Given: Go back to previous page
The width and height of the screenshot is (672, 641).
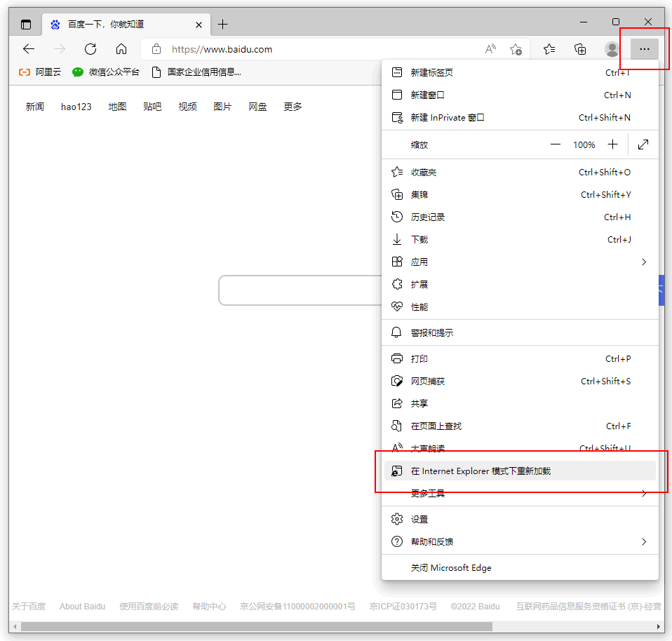Looking at the screenshot, I should pyautogui.click(x=29, y=49).
